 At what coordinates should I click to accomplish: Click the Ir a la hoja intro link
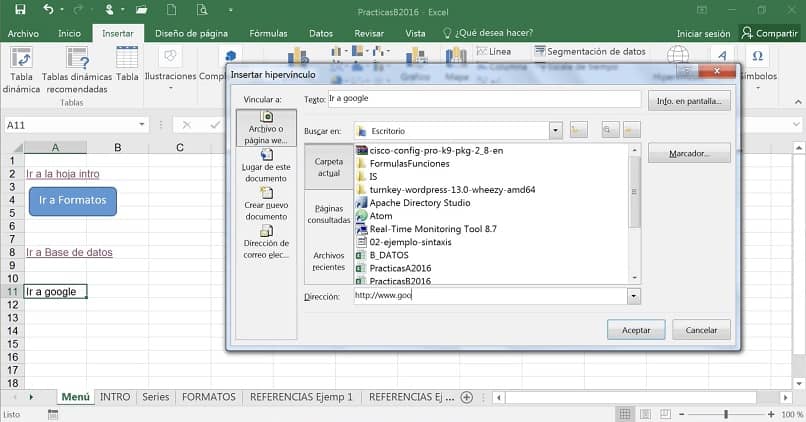coord(63,174)
